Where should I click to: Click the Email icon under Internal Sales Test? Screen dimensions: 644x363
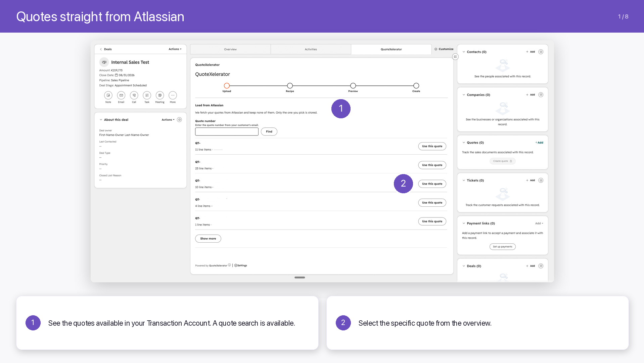click(x=121, y=95)
